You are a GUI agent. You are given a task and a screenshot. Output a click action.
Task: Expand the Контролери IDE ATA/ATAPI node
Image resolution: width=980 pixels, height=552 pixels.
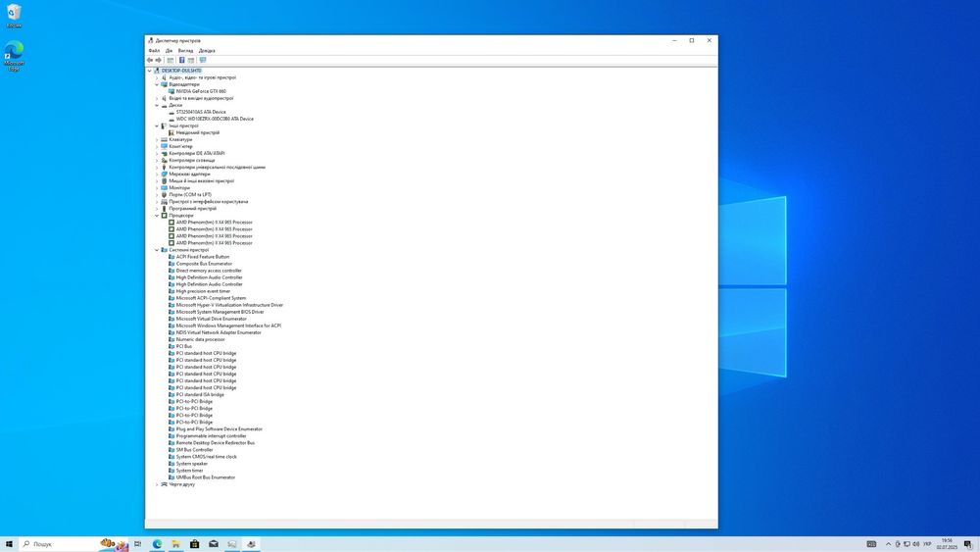point(157,153)
